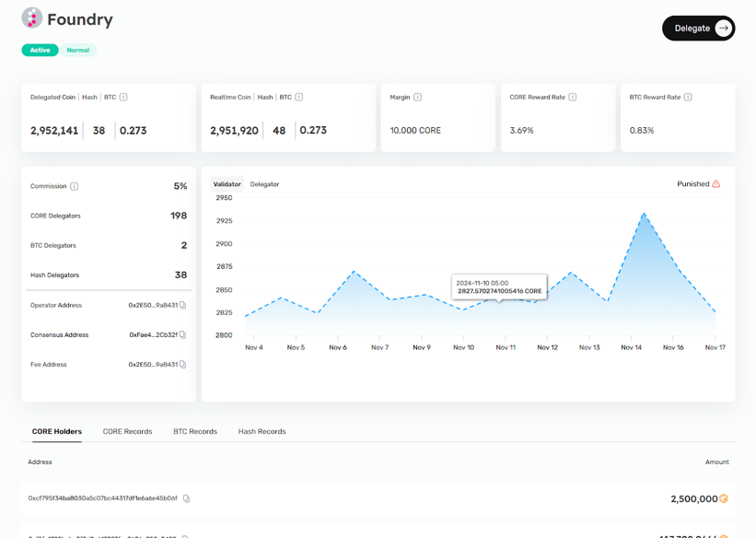
Task: Switch chart to Delegator tab
Action: [264, 184]
